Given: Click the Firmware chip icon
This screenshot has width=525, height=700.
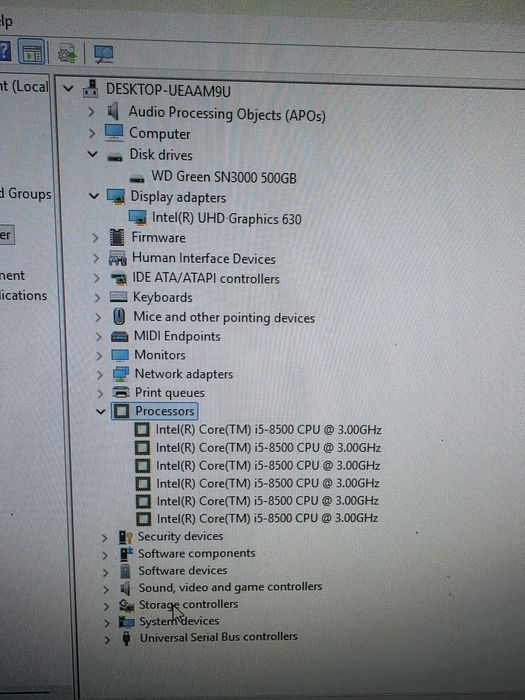Looking at the screenshot, I should 117,237.
